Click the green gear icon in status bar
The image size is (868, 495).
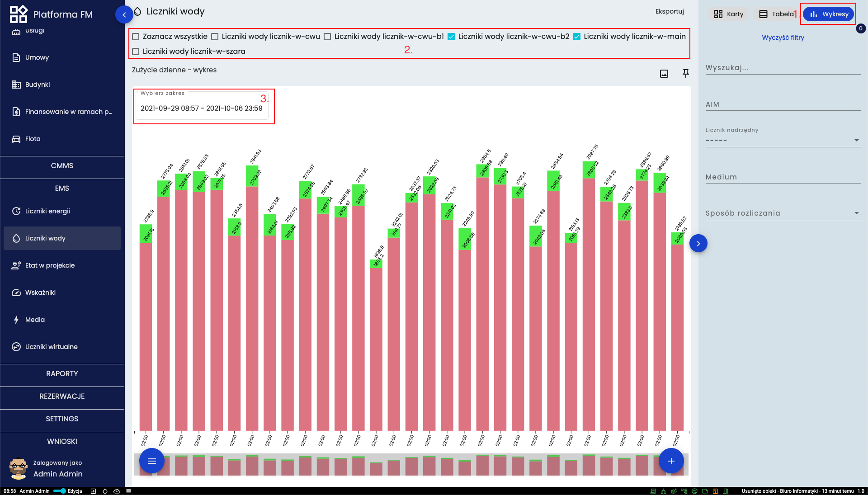(x=674, y=491)
